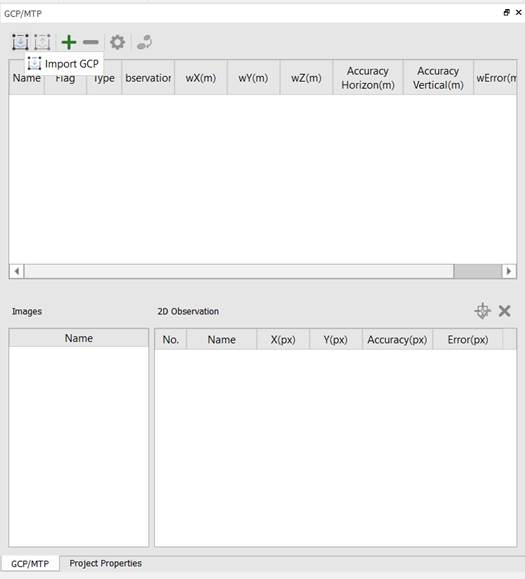Viewport: 525px width, 579px height.
Task: Click the Export GCP toolbar icon
Action: (x=42, y=42)
